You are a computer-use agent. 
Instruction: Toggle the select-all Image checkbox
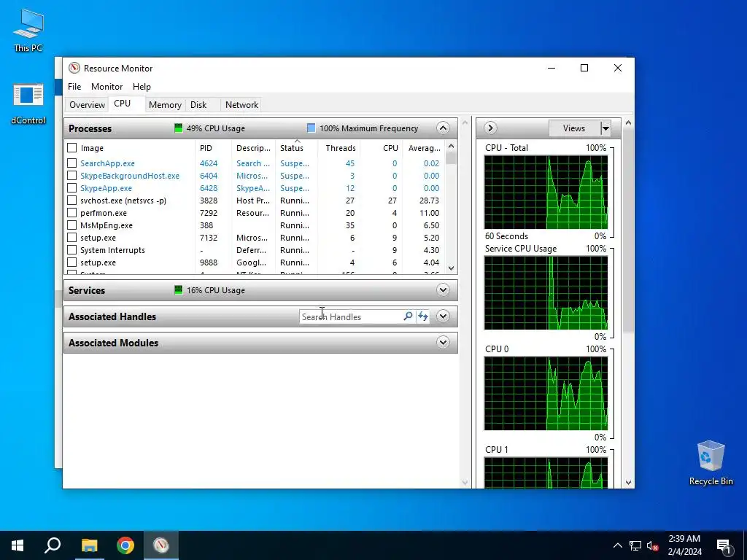pyautogui.click(x=72, y=147)
